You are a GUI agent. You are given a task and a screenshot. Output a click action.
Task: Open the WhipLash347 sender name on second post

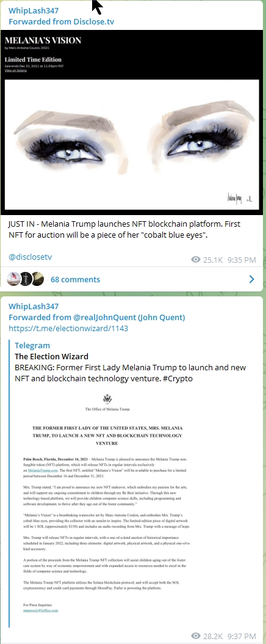34,306
